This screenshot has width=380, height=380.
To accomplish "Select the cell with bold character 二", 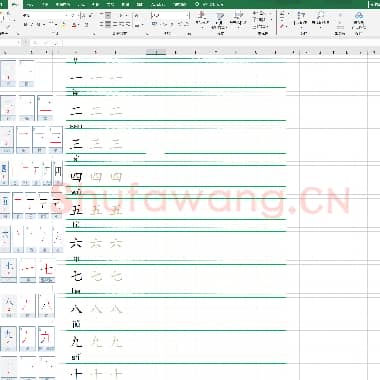I will [x=76, y=111].
